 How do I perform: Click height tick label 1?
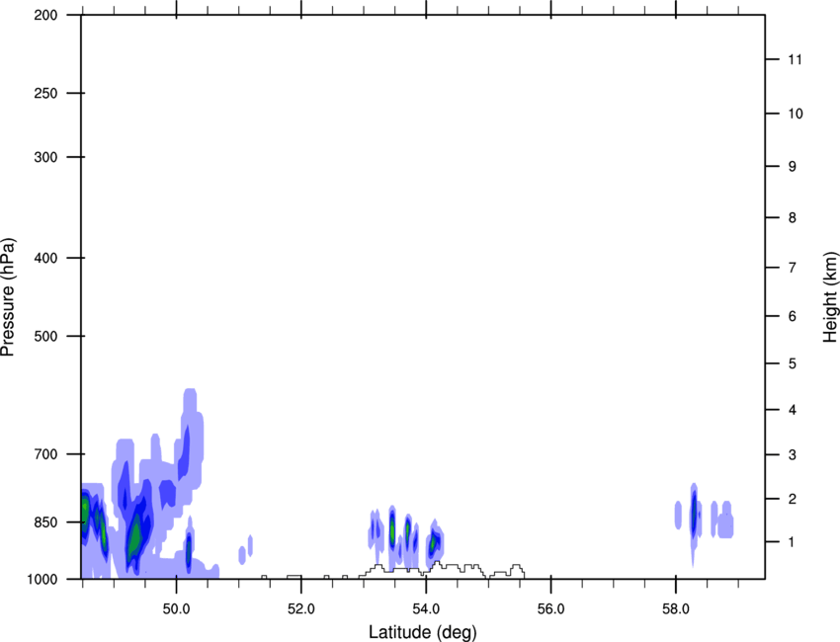tap(793, 542)
